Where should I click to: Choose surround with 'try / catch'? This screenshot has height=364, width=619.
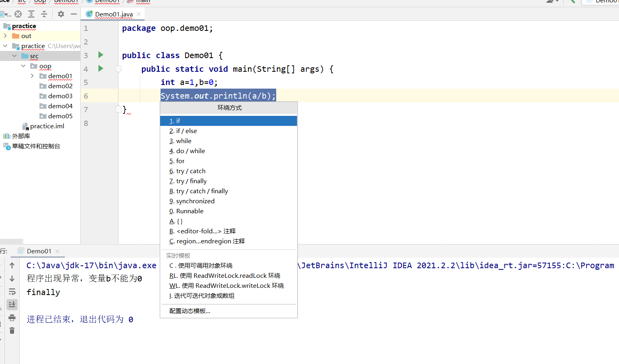coord(228,171)
